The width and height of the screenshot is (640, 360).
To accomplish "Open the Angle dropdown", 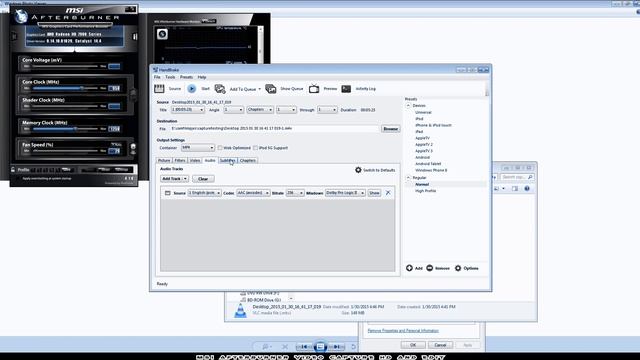I will pyautogui.click(x=233, y=110).
